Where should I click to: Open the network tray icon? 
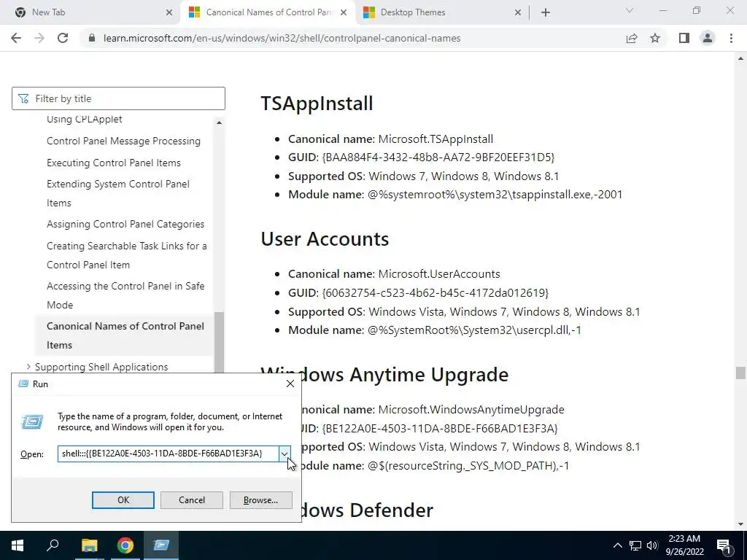point(635,545)
